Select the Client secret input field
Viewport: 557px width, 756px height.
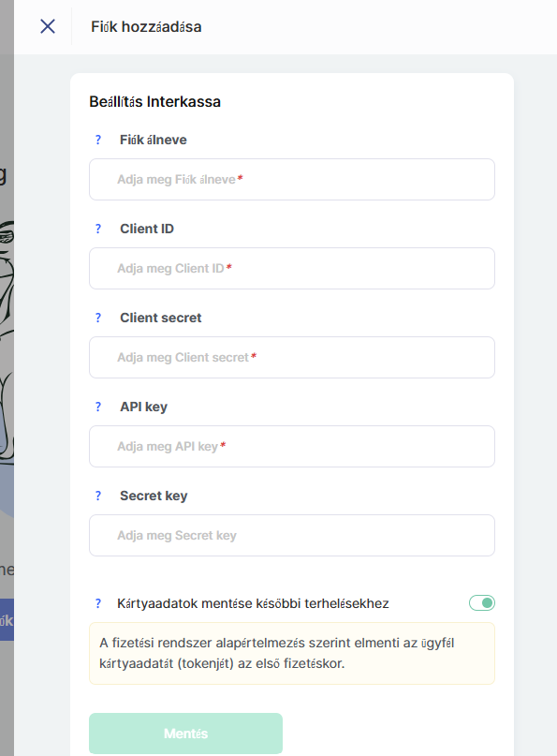coord(292,357)
